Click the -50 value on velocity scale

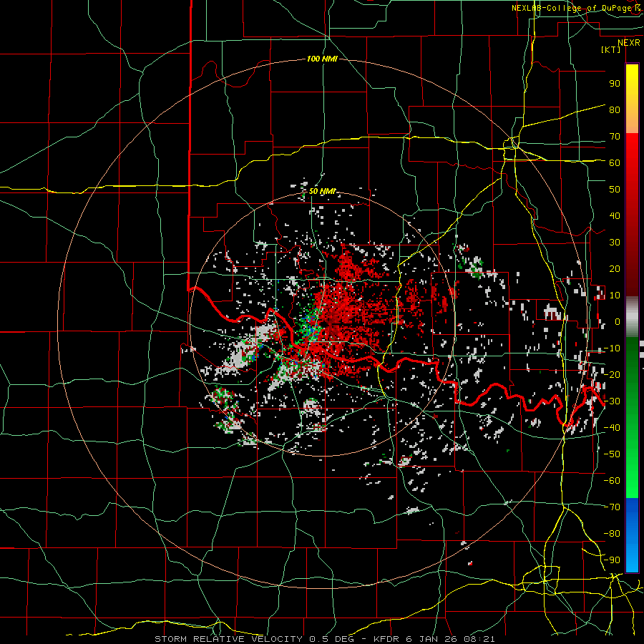pos(612,454)
